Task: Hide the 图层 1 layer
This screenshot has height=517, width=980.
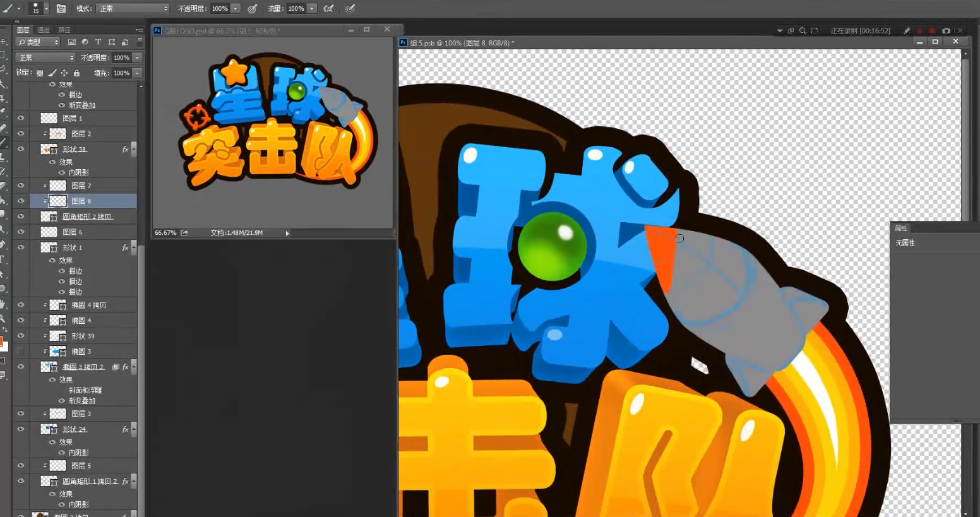Action: pyautogui.click(x=21, y=118)
